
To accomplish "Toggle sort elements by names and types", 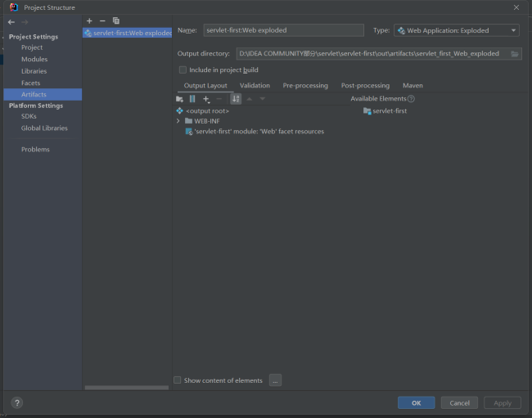I will coord(236,99).
